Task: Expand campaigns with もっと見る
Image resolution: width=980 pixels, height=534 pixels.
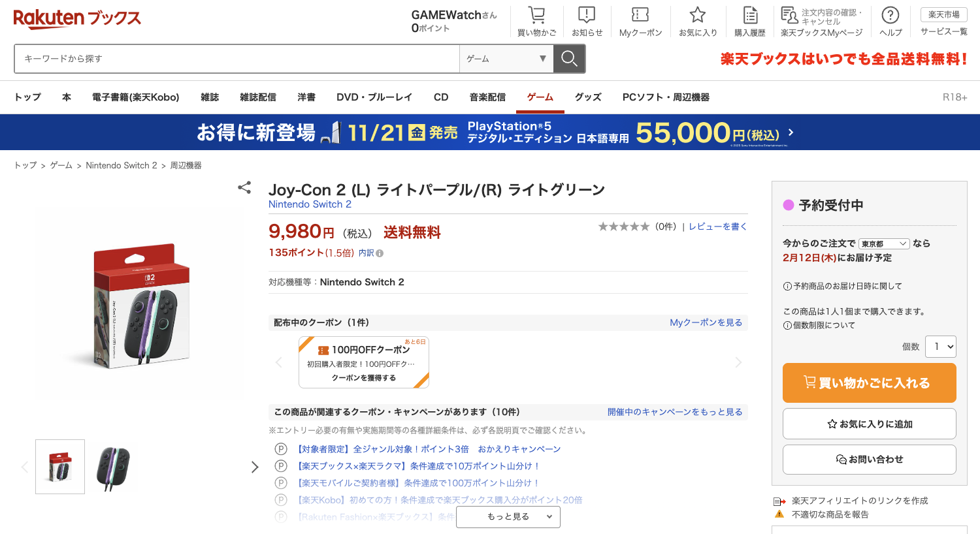Action: click(x=508, y=517)
